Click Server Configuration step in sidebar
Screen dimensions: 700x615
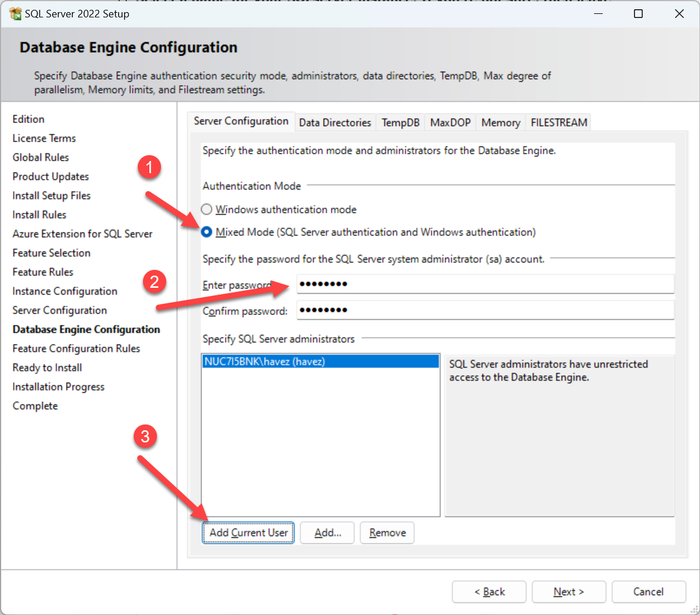(60, 310)
